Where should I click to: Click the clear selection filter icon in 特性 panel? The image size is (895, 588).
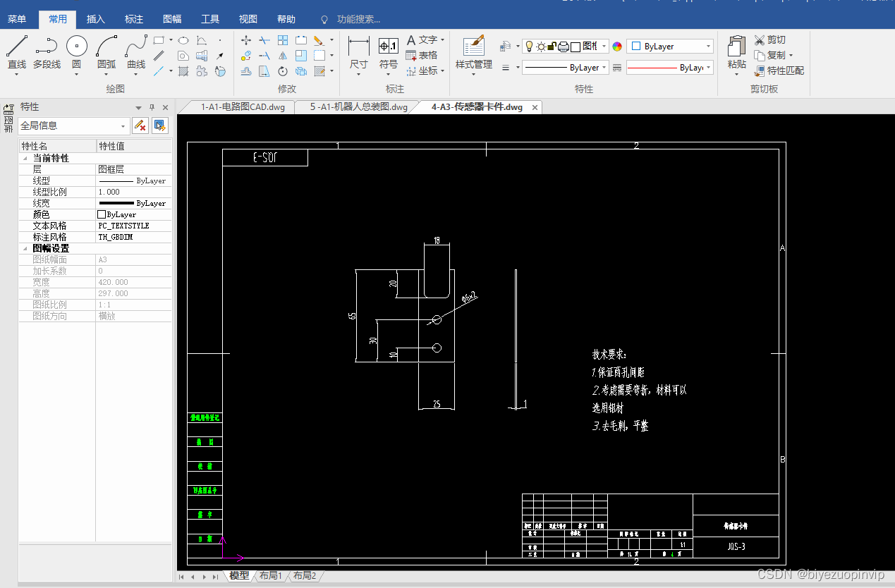[x=140, y=125]
